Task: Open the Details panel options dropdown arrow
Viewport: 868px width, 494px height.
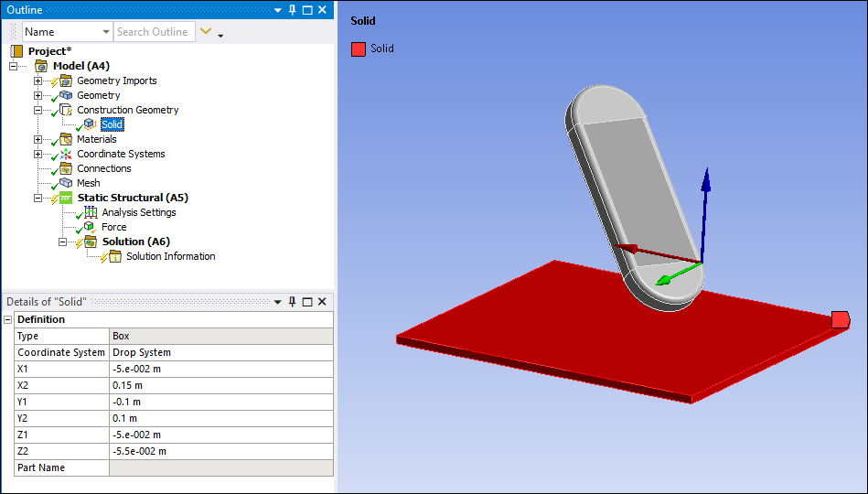Action: point(278,302)
